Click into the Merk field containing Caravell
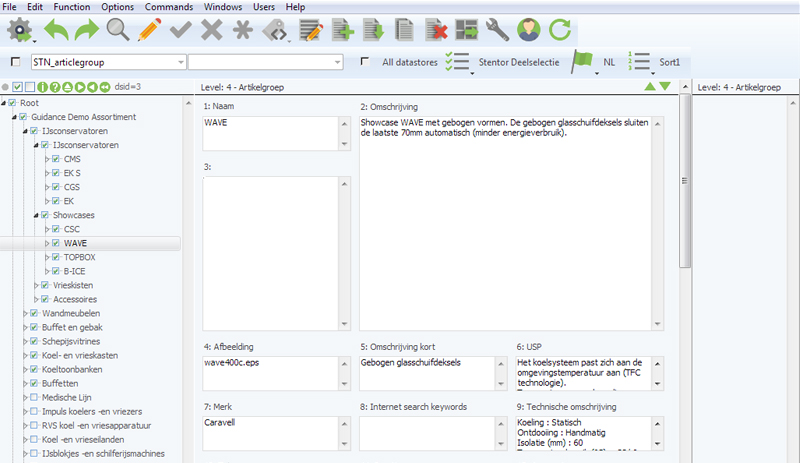This screenshot has width=800, height=463. [x=268, y=432]
